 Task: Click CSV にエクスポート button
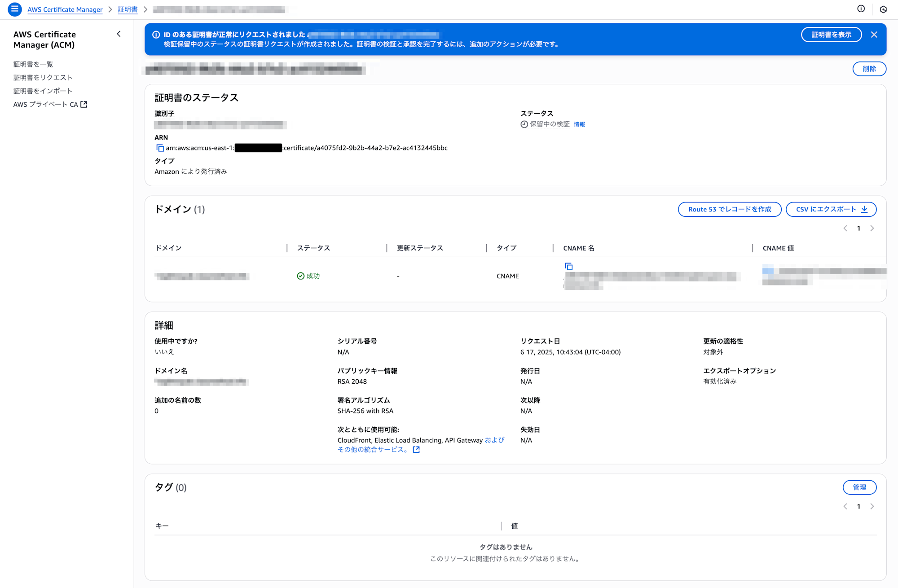coord(831,209)
